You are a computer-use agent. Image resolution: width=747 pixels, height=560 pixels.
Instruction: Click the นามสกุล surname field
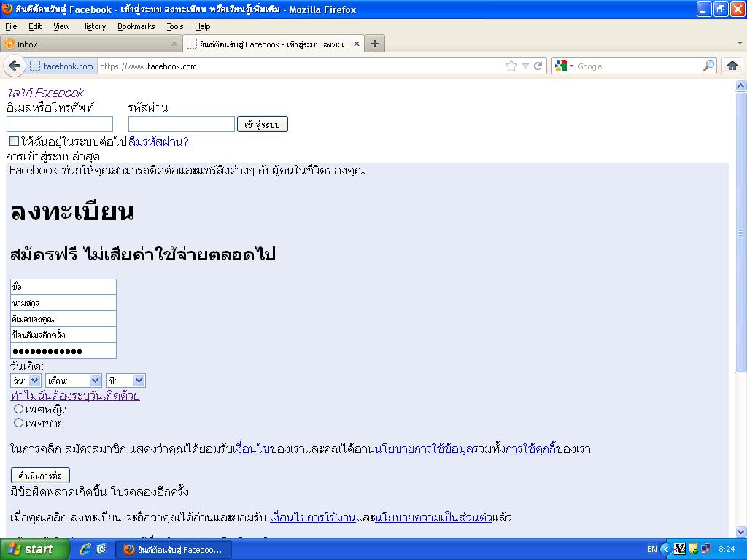[x=63, y=303]
